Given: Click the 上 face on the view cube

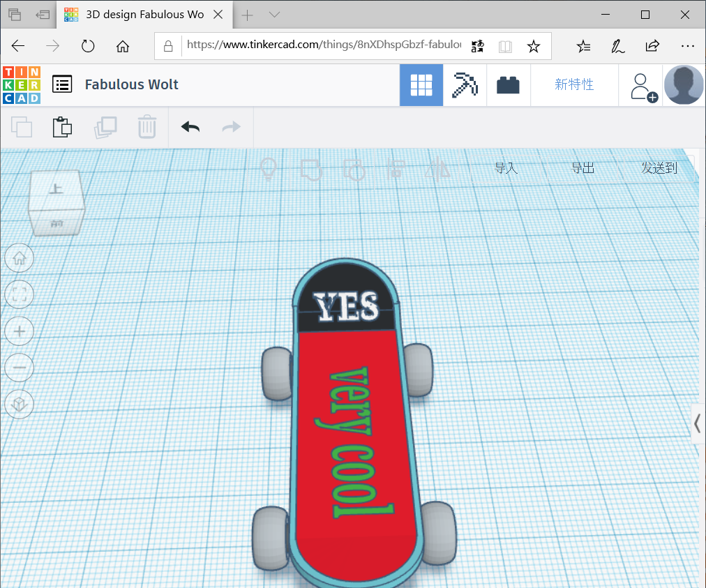Looking at the screenshot, I should 57,188.
